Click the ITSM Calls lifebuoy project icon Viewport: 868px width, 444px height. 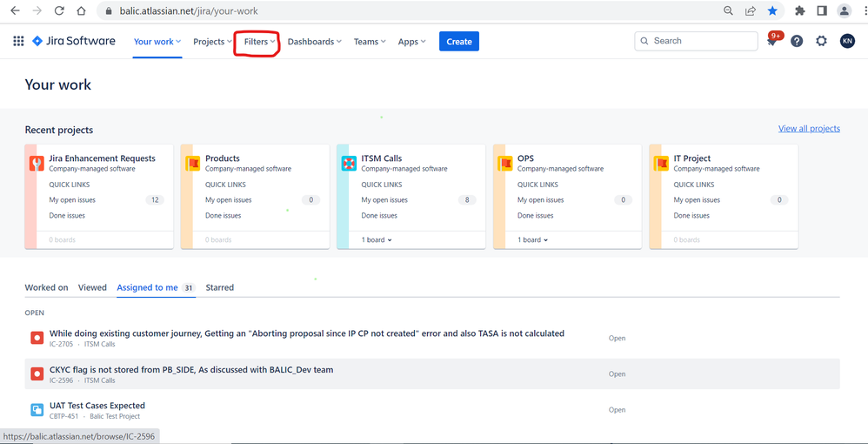click(x=349, y=163)
